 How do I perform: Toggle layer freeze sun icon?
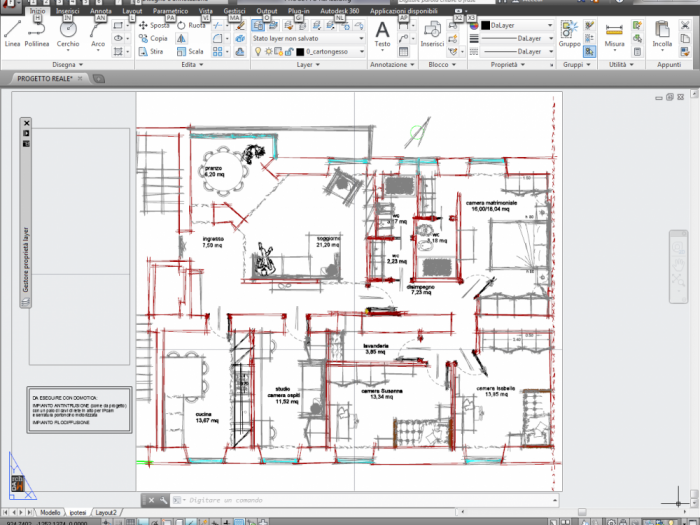[x=268, y=51]
